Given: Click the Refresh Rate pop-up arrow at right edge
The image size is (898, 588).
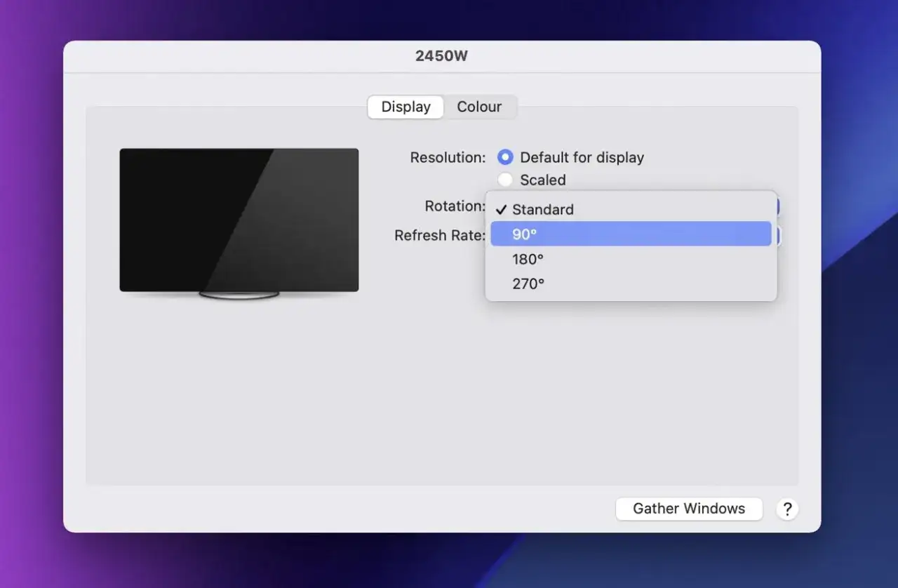Looking at the screenshot, I should coord(779,236).
